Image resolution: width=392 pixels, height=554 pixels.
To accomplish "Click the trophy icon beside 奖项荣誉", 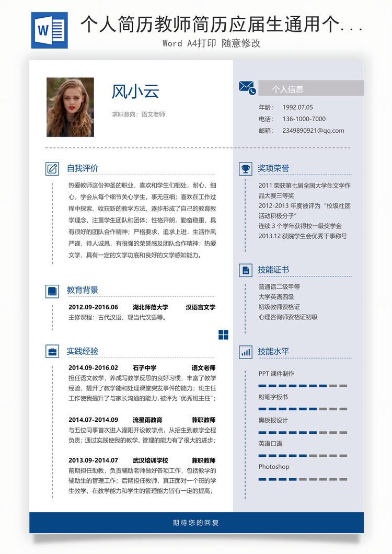I will 245,168.
